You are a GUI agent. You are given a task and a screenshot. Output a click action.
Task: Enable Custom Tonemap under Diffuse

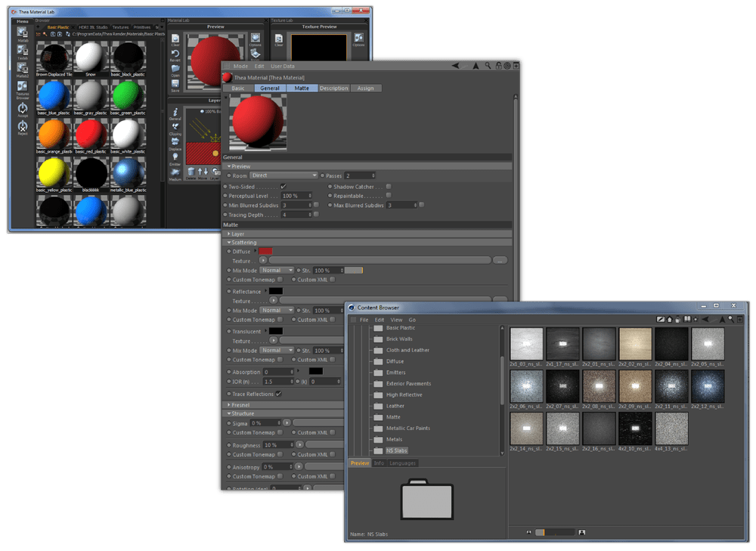(x=280, y=280)
